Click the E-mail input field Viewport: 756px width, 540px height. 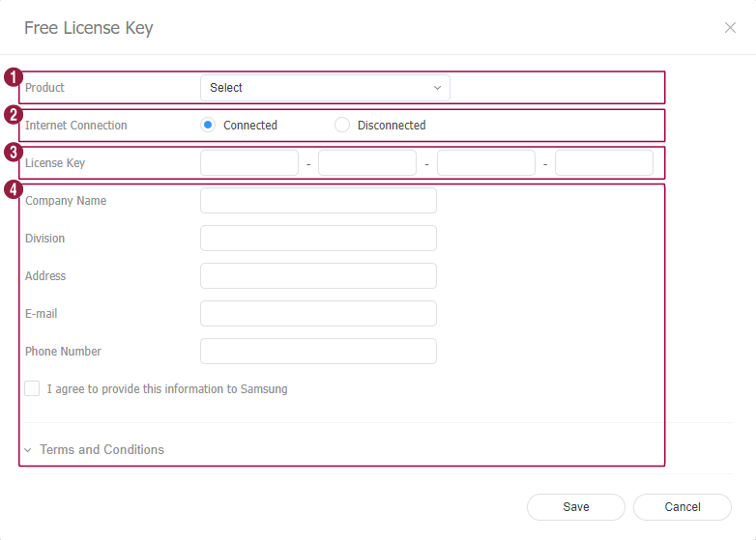pyautogui.click(x=318, y=314)
